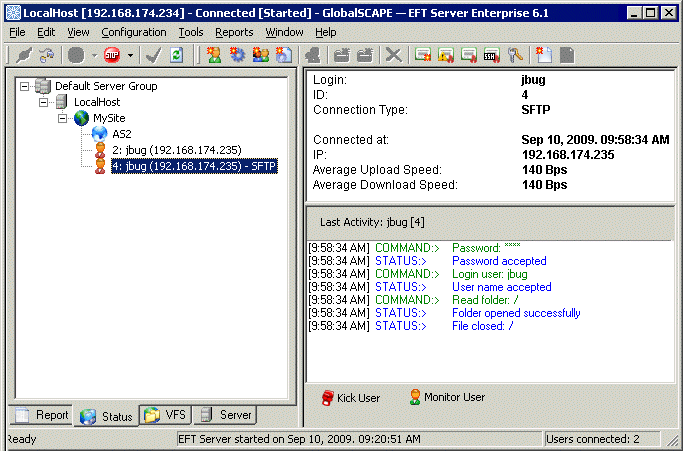Click the 'Users connected: 2' status bar entry
This screenshot has height=451, width=683.
click(592, 439)
